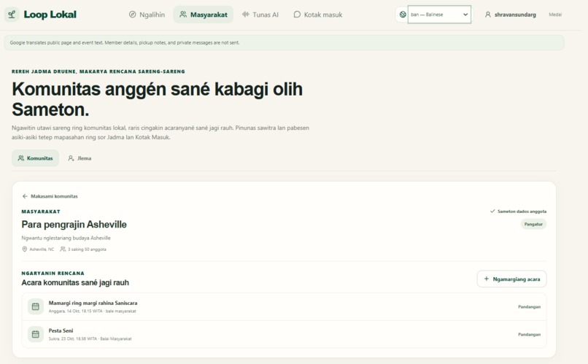Viewport: 588px width, 364px height.
Task: Click Pandangan for Pesta Seni event
Action: coord(529,334)
